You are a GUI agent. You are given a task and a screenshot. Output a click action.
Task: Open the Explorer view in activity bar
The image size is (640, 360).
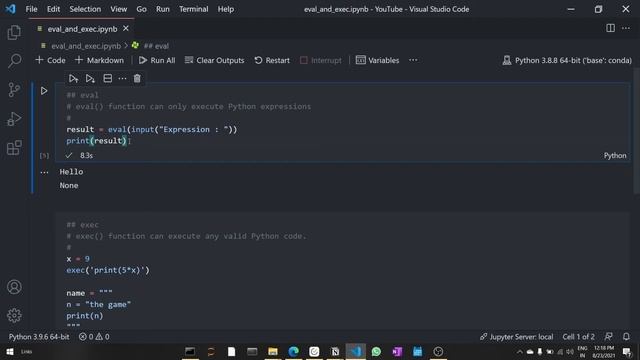pyautogui.click(x=14, y=32)
